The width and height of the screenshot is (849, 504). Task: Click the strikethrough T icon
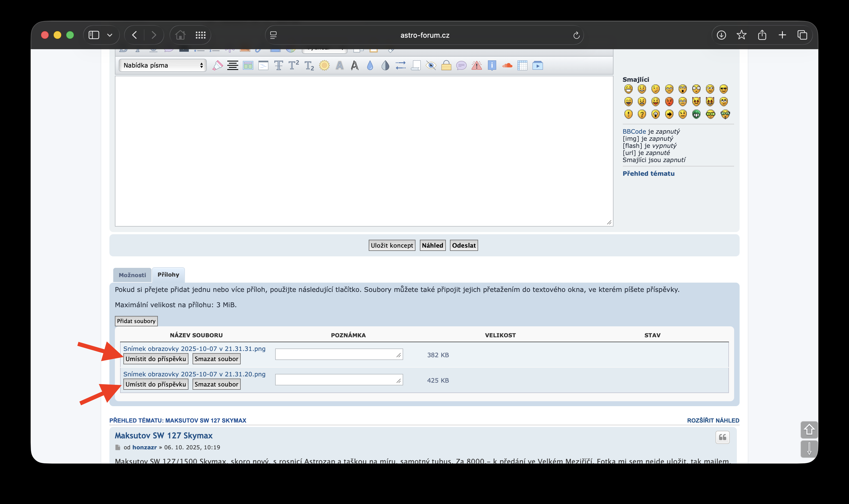(x=278, y=65)
